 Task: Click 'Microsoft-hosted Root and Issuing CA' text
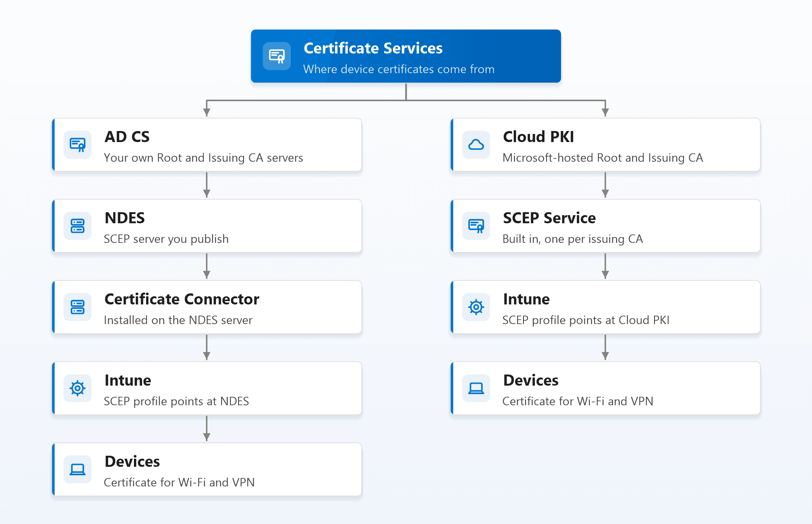(603, 158)
